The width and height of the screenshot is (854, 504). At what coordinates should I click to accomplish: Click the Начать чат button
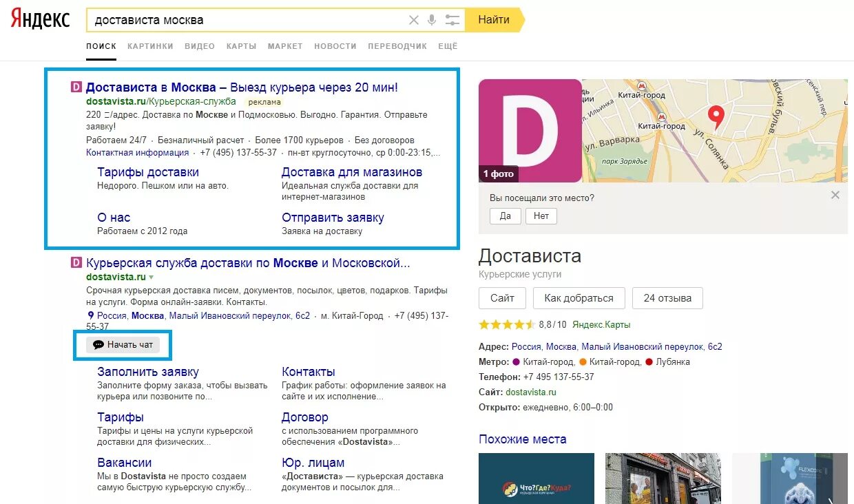[123, 344]
